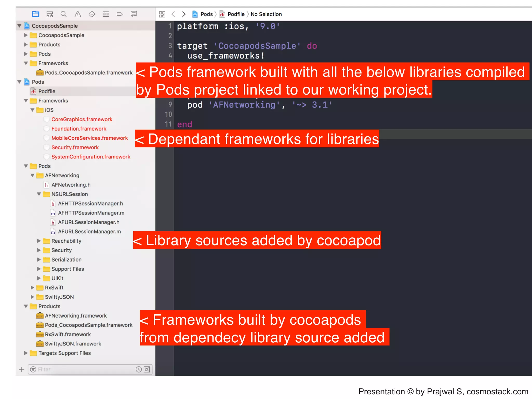532x399 pixels.
Task: Collapse the Pods project root
Action: 19,82
